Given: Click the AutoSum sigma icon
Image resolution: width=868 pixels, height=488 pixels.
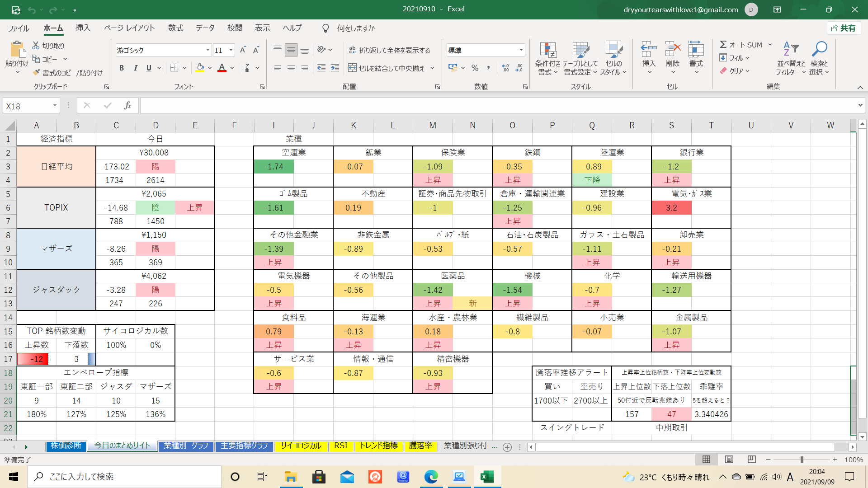Looking at the screenshot, I should click(723, 44).
